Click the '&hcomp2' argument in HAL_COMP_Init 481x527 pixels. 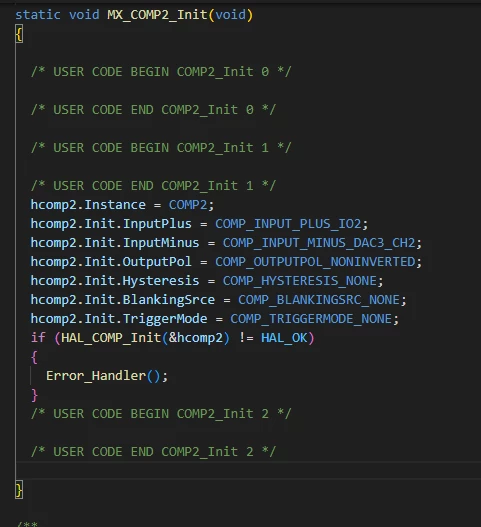click(x=196, y=337)
